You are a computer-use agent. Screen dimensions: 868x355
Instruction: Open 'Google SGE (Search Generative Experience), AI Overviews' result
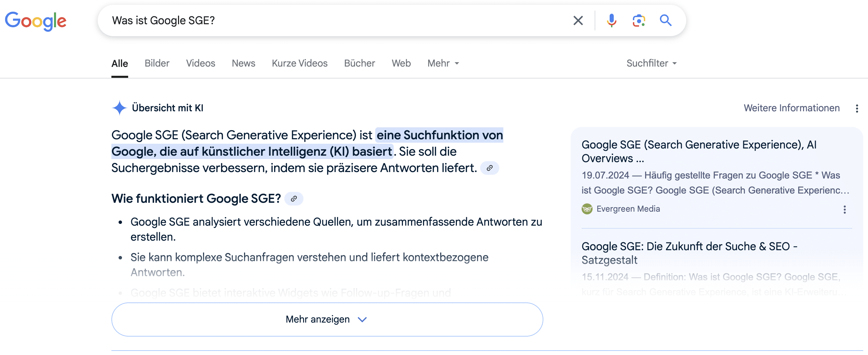699,152
